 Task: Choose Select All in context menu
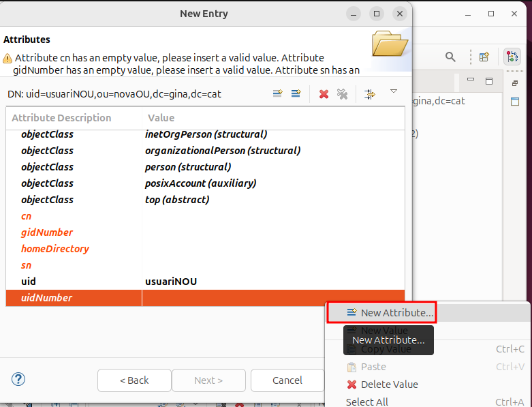pos(367,402)
